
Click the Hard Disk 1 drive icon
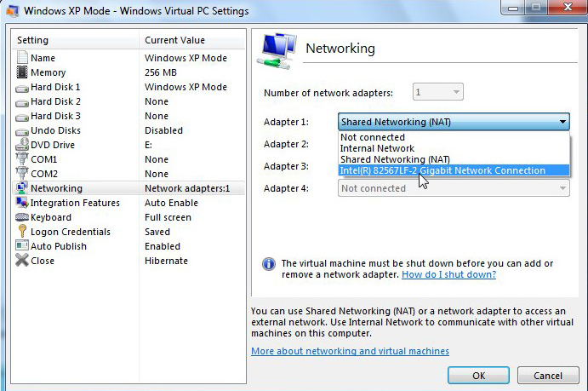tap(22, 89)
